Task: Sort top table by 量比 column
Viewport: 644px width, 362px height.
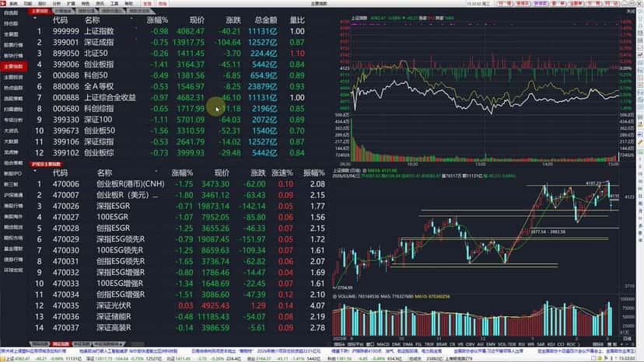Action: pos(297,20)
